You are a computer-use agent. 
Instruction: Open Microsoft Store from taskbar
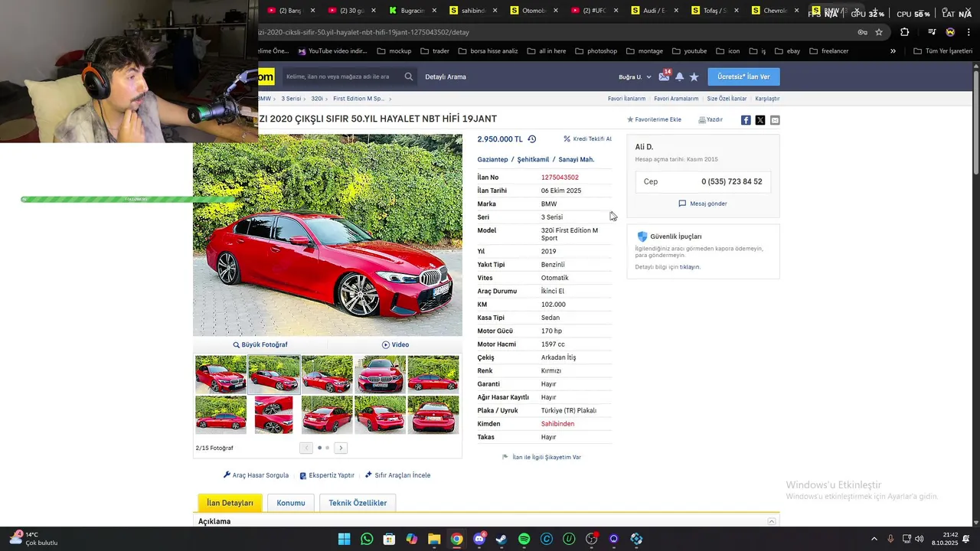point(389,539)
